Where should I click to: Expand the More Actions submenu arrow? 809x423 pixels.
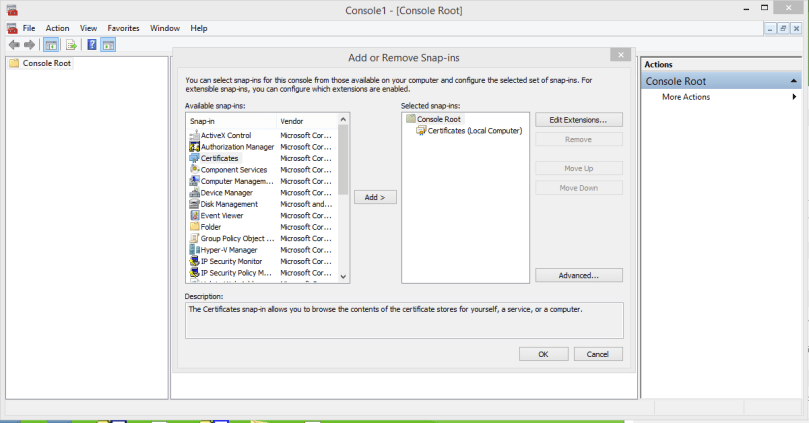(x=794, y=97)
